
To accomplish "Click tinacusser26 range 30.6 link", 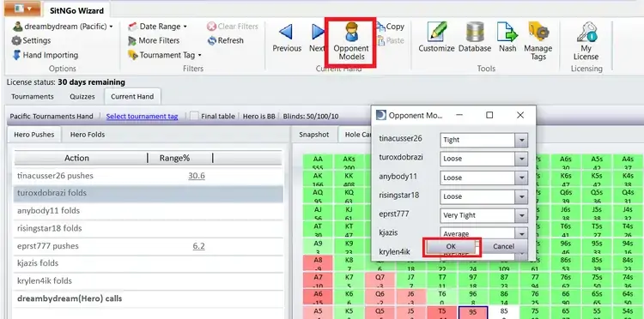I will tap(197, 176).
